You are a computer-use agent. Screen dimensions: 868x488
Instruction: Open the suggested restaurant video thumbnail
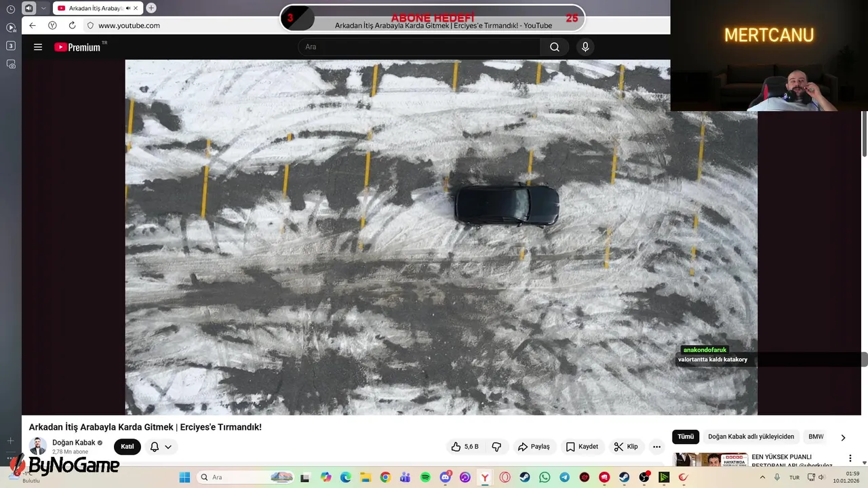pos(711,460)
